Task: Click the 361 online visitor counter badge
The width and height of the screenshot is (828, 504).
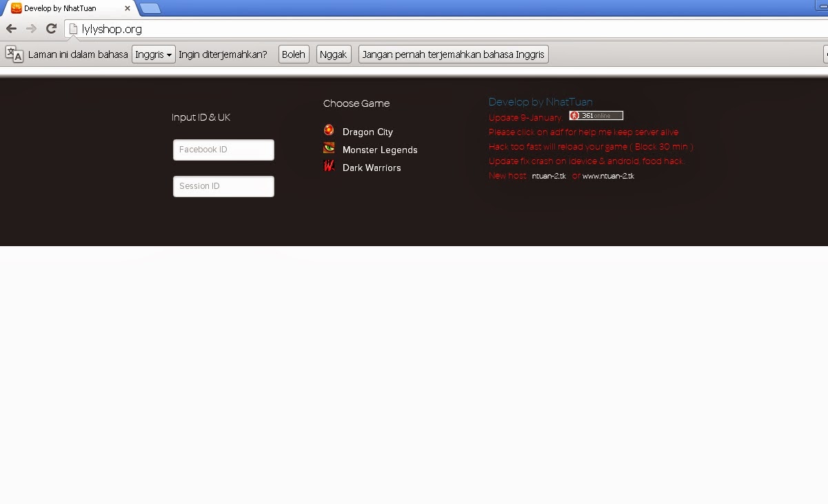Action: tap(596, 115)
